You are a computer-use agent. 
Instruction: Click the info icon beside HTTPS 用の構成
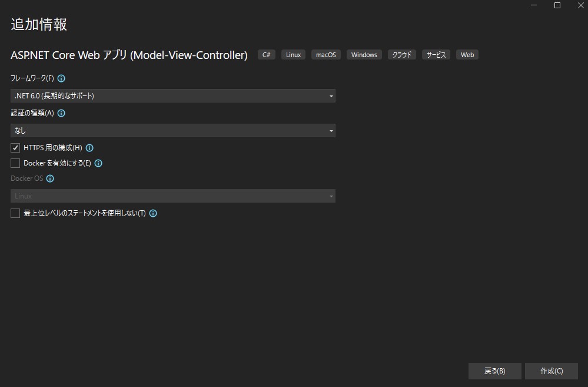89,148
